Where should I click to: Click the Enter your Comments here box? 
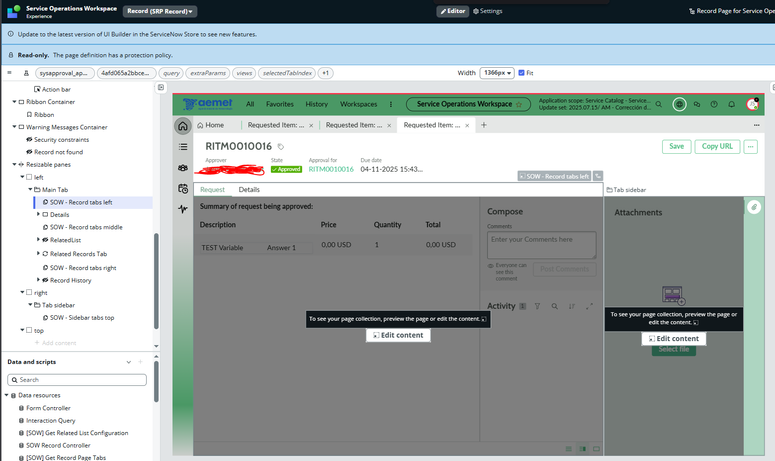[x=542, y=245]
